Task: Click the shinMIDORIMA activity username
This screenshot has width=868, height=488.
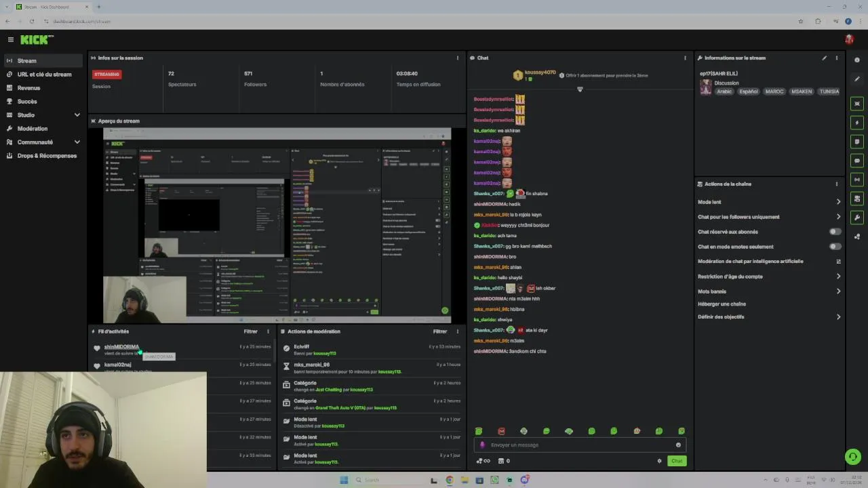Action: [121, 347]
